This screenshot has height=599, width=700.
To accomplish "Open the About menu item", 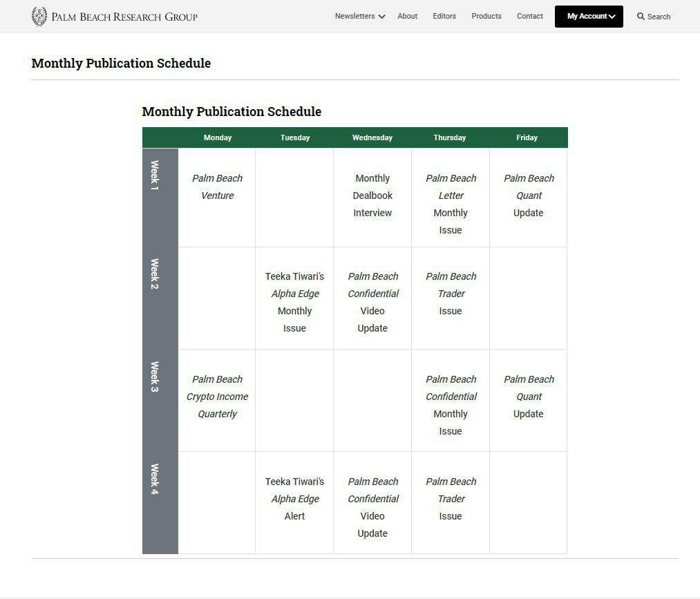I will [x=407, y=16].
